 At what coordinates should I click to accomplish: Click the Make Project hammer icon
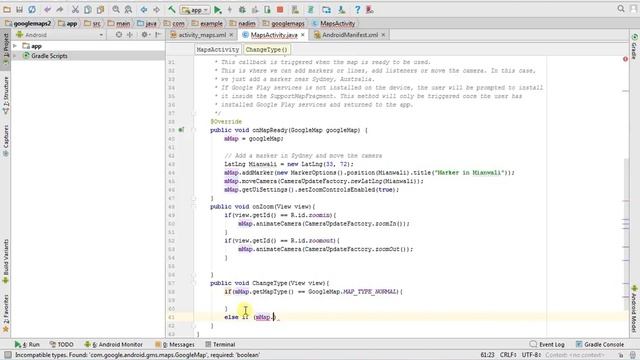[x=172, y=9]
